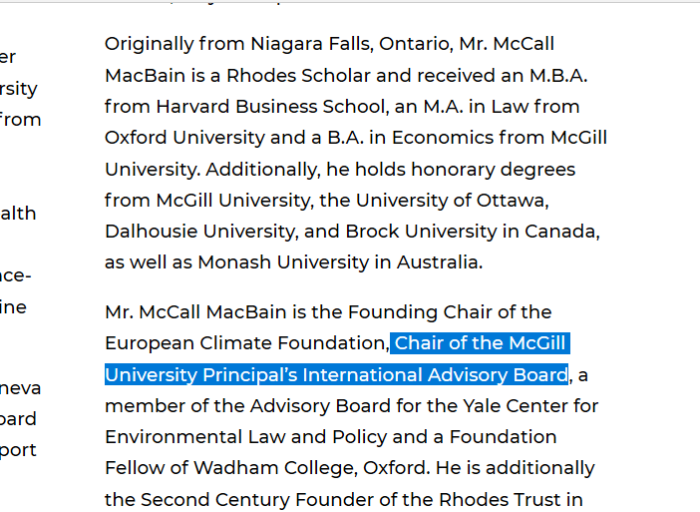Click on the words 'Rhodes Scholar'
Screen dimensions: 700x512
(x=298, y=75)
